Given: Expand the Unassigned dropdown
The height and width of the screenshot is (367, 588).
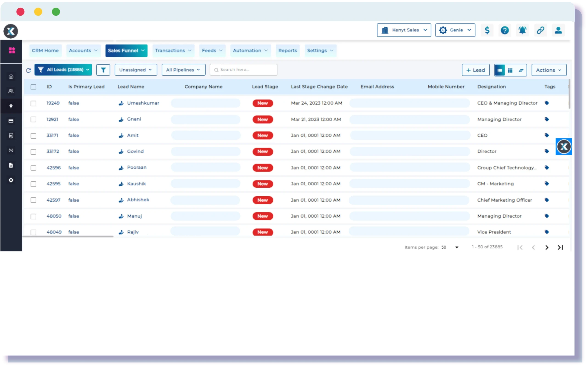Looking at the screenshot, I should pos(136,70).
